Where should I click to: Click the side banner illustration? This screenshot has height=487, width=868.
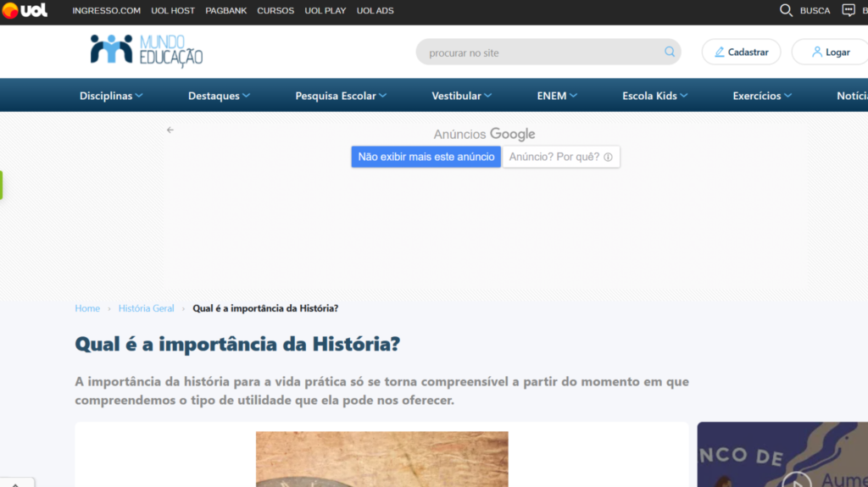[x=782, y=454]
